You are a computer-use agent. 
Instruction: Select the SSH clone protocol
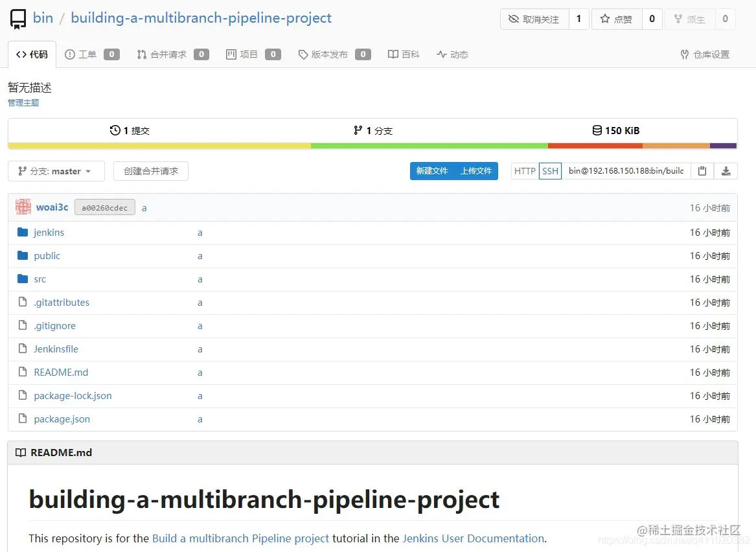coord(550,170)
